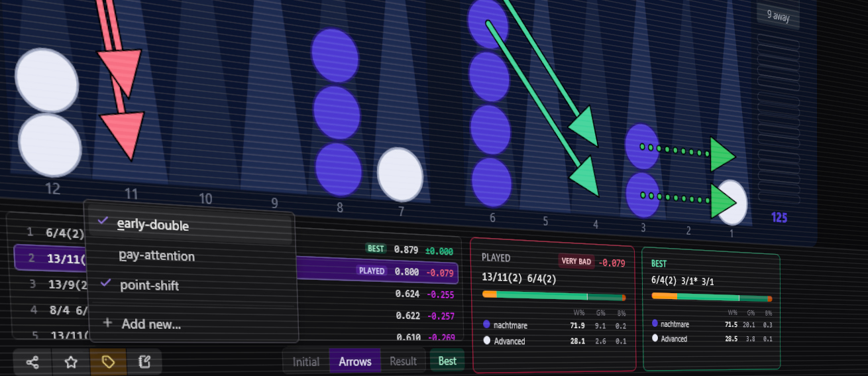Click the win bar in PLAYED card
The image size is (868, 376).
pyautogui.click(x=554, y=296)
